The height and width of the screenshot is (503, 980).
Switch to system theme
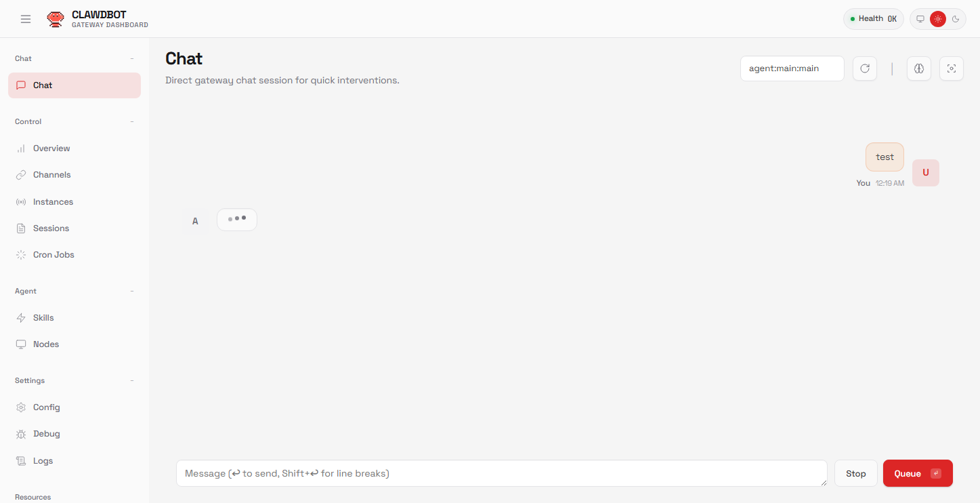[x=920, y=19]
